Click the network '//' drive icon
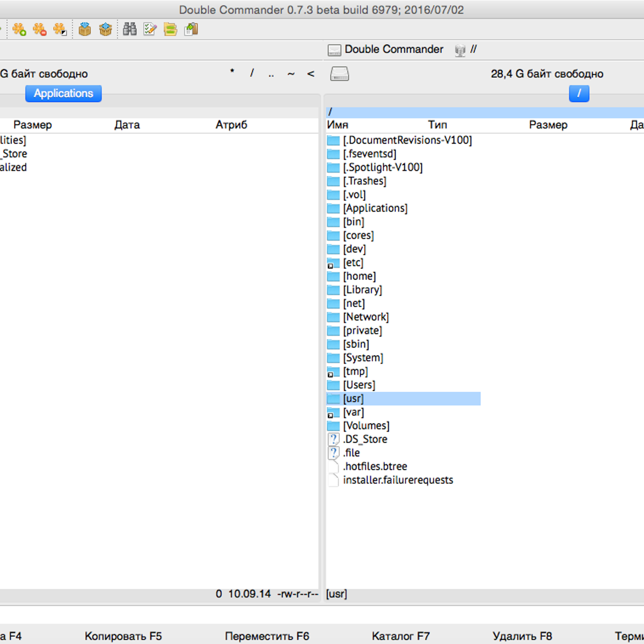 point(466,50)
